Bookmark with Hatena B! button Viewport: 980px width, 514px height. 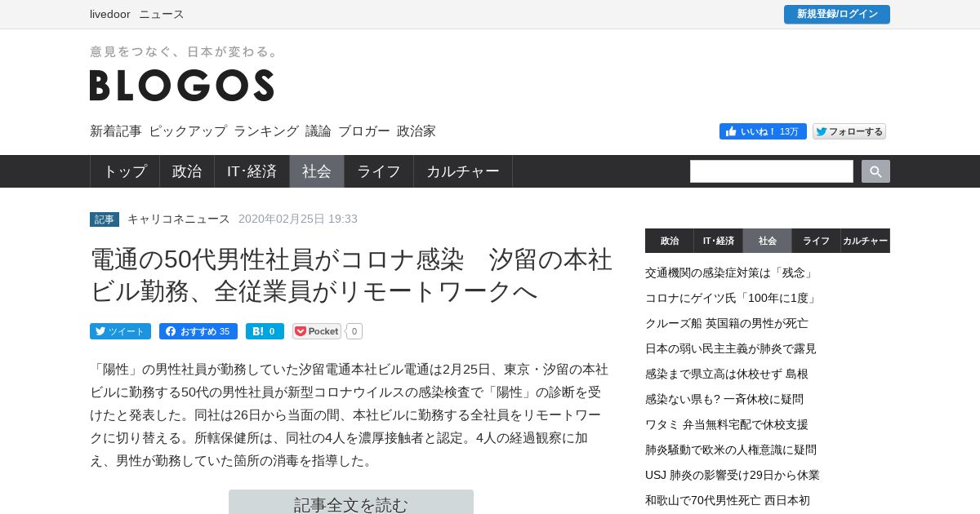pos(265,331)
